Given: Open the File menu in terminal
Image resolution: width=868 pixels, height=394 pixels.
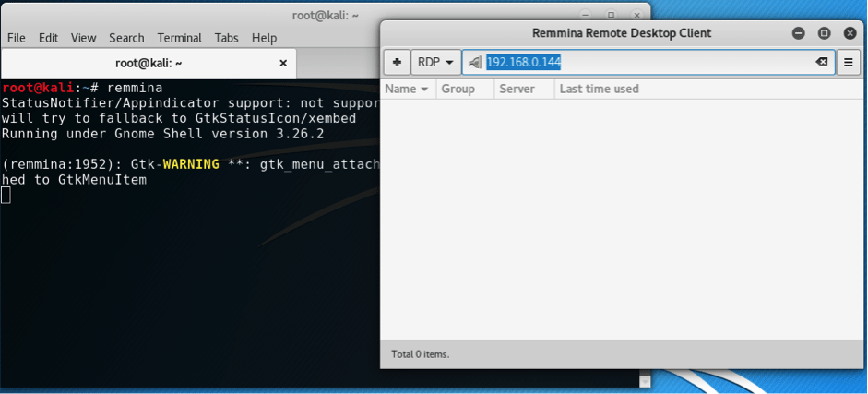Looking at the screenshot, I should coord(17,38).
